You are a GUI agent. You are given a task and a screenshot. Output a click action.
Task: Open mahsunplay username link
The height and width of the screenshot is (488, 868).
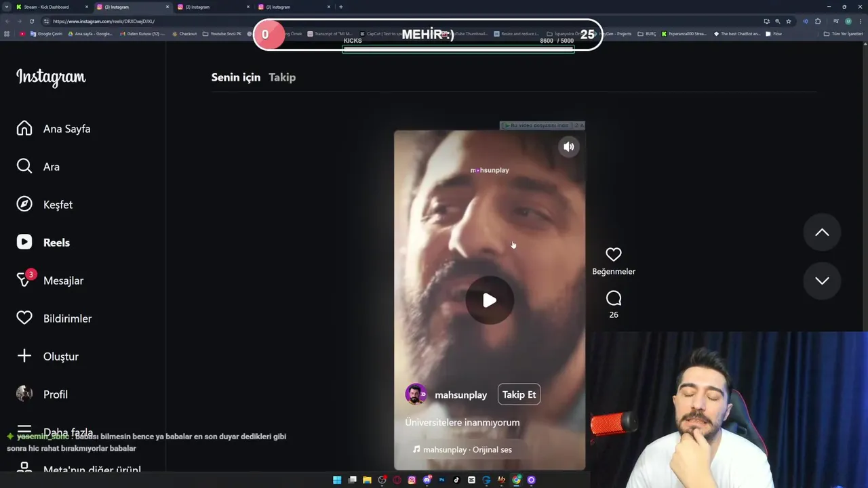click(461, 395)
